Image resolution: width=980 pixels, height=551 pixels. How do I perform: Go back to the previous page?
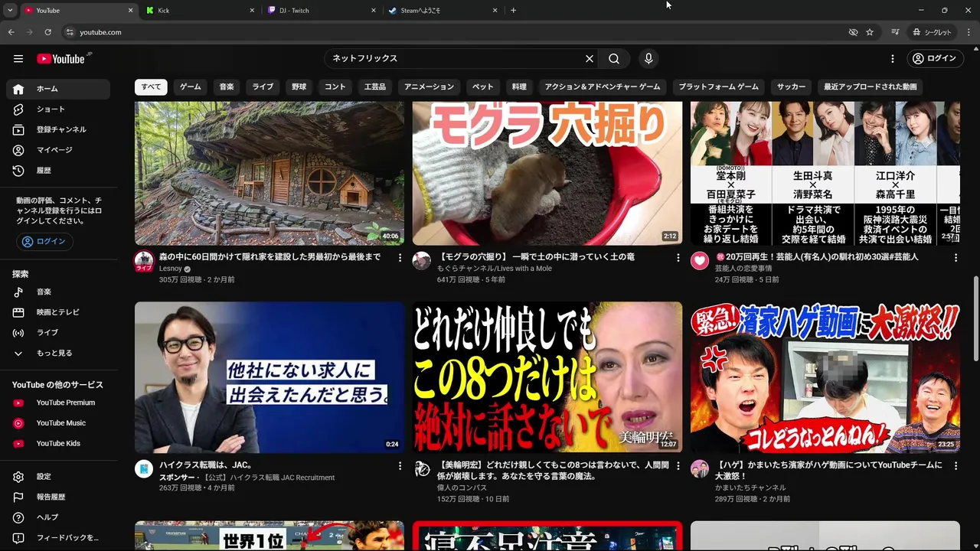tap(11, 32)
